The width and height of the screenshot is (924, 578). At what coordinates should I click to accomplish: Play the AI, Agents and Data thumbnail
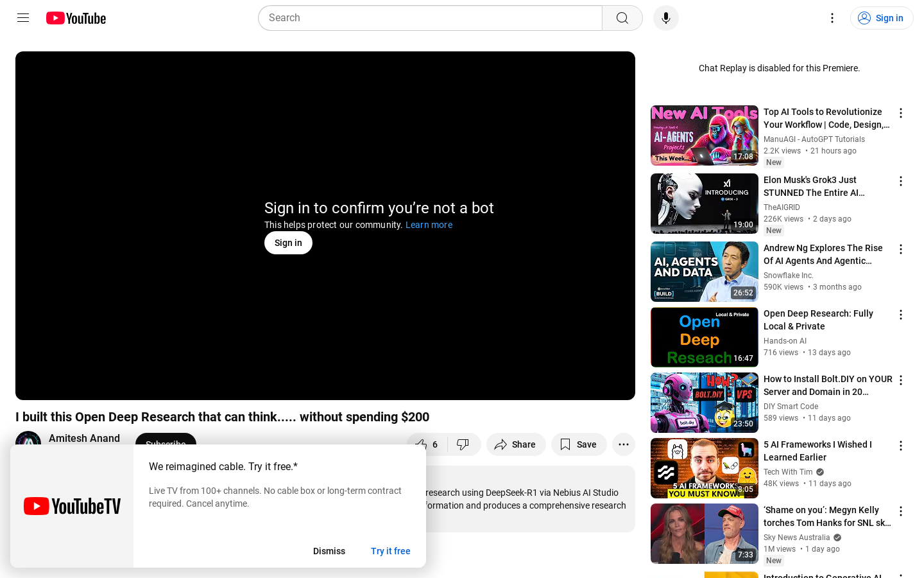705,272
